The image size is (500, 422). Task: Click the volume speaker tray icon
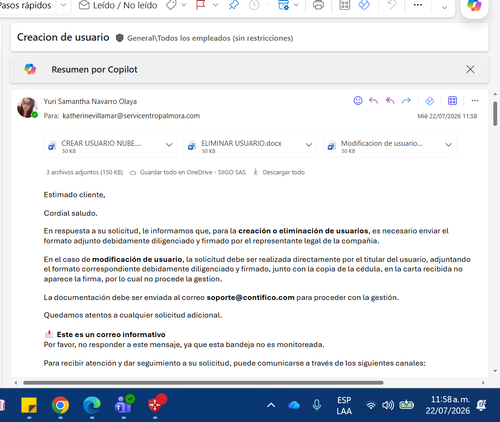(x=388, y=405)
